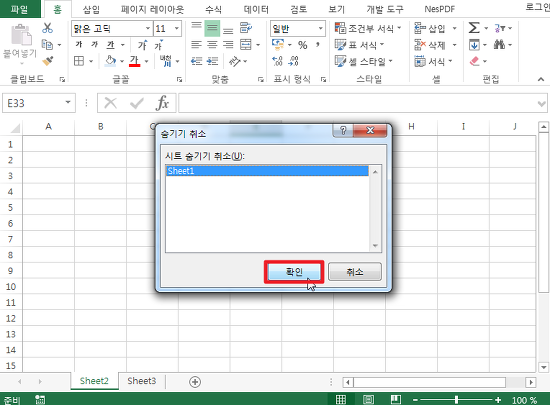Image resolution: width=550 pixels, height=405 pixels.
Task: Click the Copy icon in clipboard group
Action: (x=47, y=45)
